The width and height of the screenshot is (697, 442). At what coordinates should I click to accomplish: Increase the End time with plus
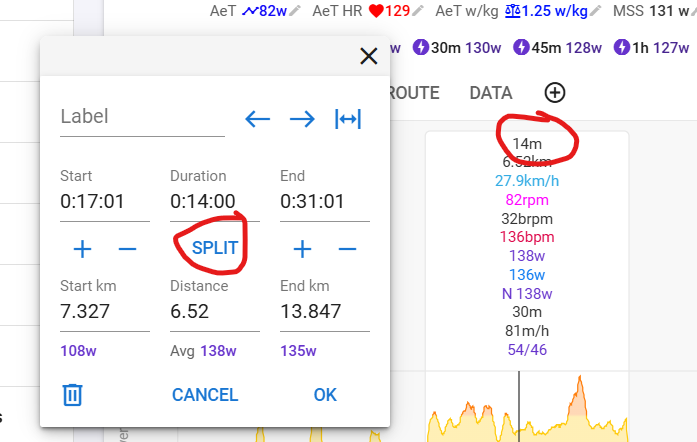tap(302, 249)
